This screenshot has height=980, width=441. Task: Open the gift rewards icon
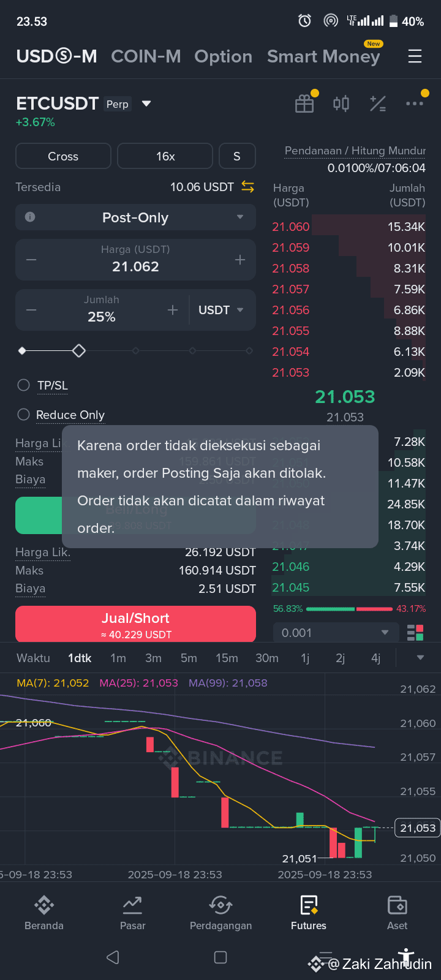[x=304, y=104]
